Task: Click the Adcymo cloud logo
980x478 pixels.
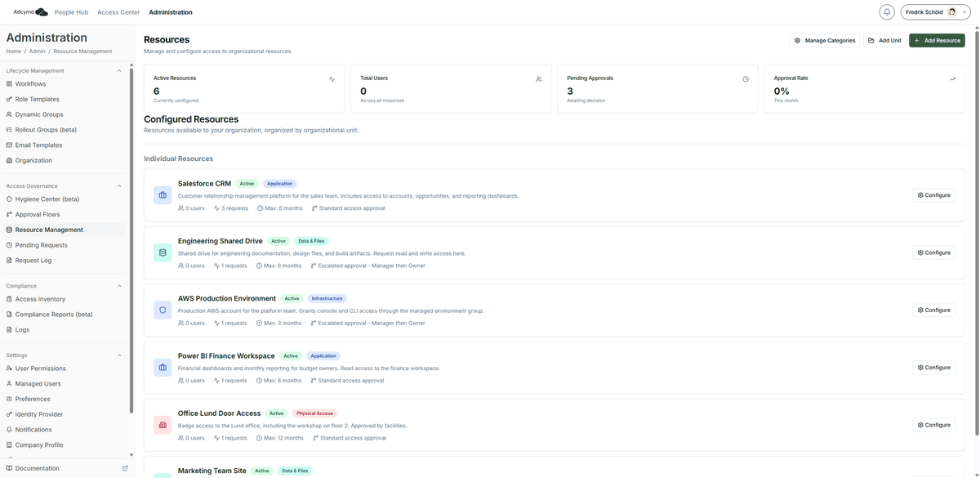Action: point(41,12)
